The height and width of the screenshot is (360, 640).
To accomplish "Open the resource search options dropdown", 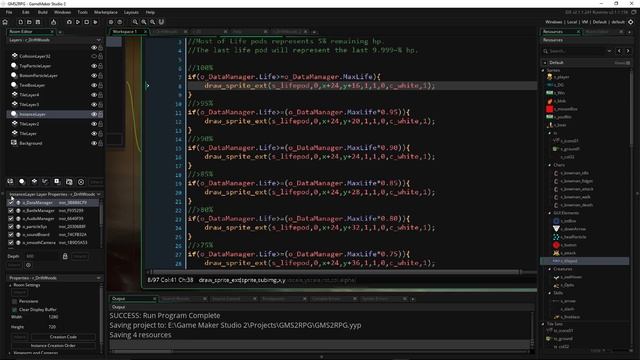I will coord(609,51).
